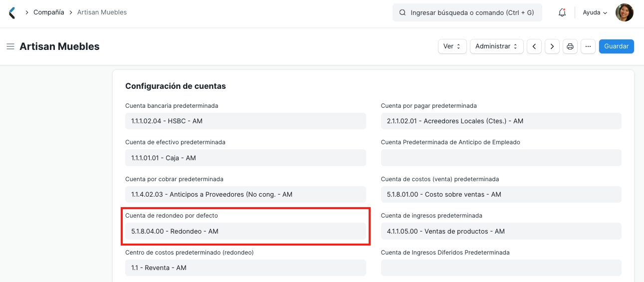Screen dimensions: 644x282
Task: Open the notifications bell
Action: click(562, 12)
